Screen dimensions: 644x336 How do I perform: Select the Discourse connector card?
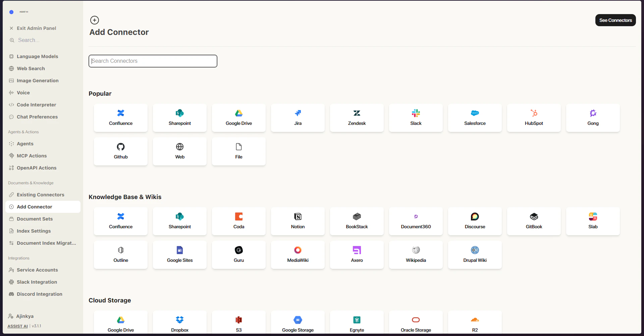click(475, 221)
